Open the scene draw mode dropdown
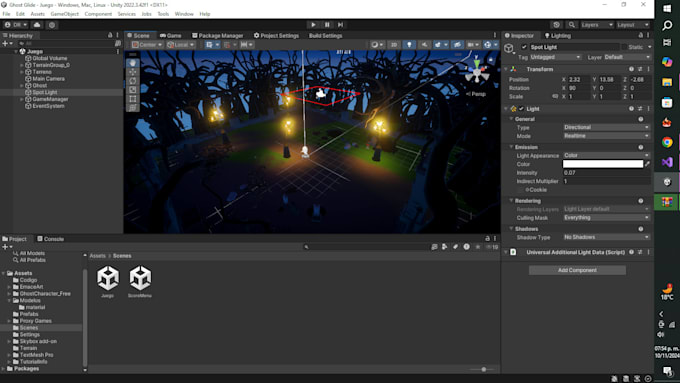Image resolution: width=680 pixels, height=383 pixels. click(x=377, y=45)
